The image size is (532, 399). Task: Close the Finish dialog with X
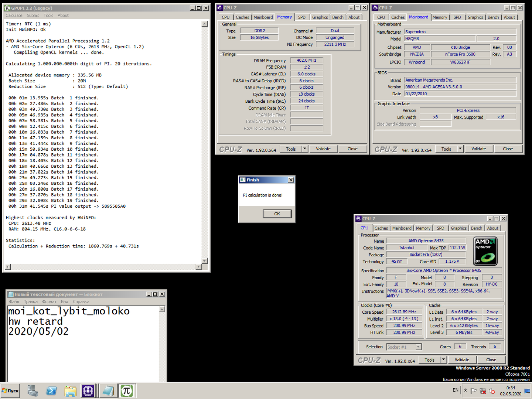(x=291, y=180)
